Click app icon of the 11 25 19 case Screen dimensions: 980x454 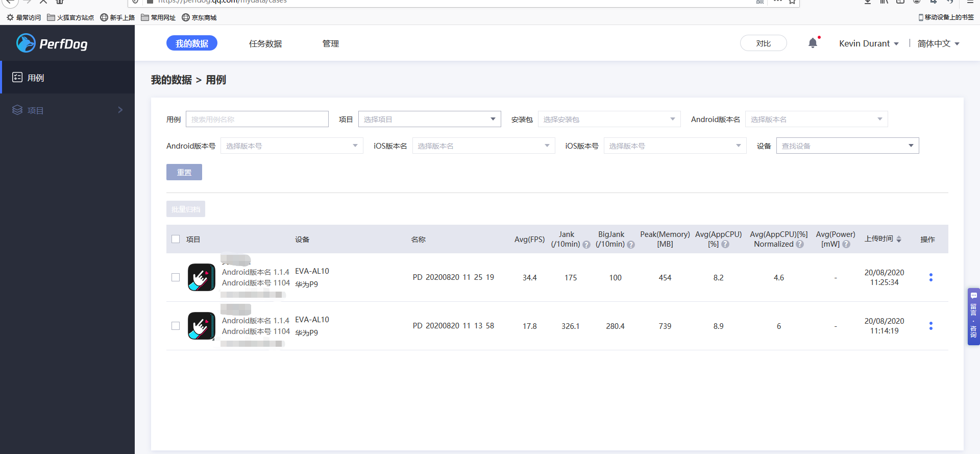[x=201, y=277]
